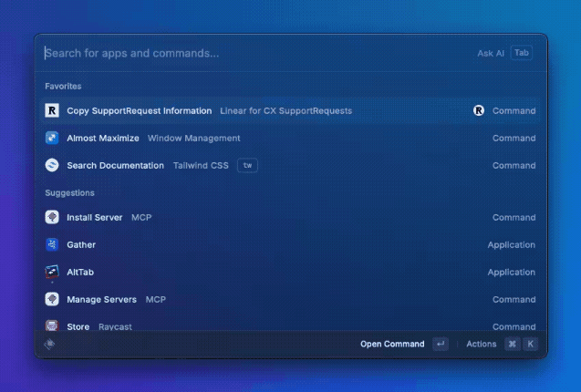The height and width of the screenshot is (392, 581).
Task: Click the Install Server MCP icon
Action: 52,217
